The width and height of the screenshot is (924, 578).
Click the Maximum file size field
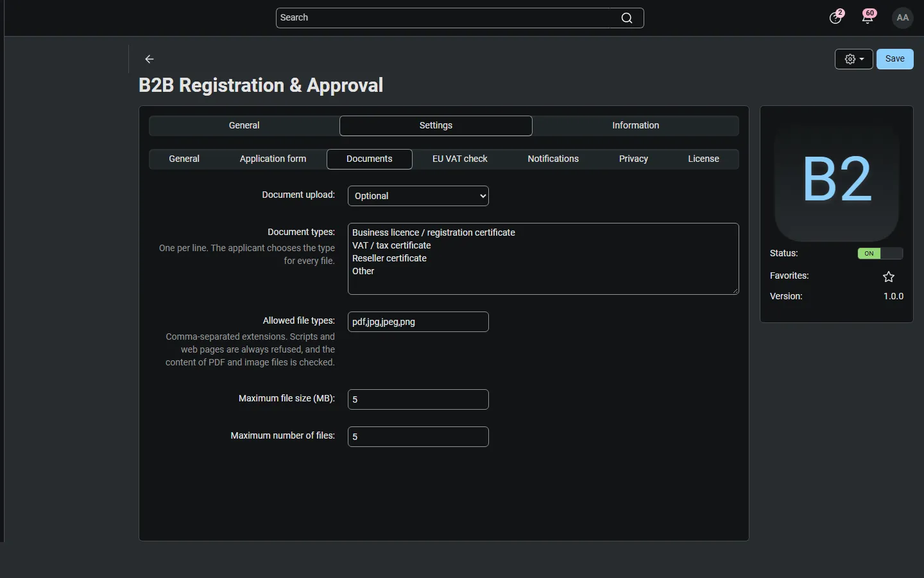[418, 399]
